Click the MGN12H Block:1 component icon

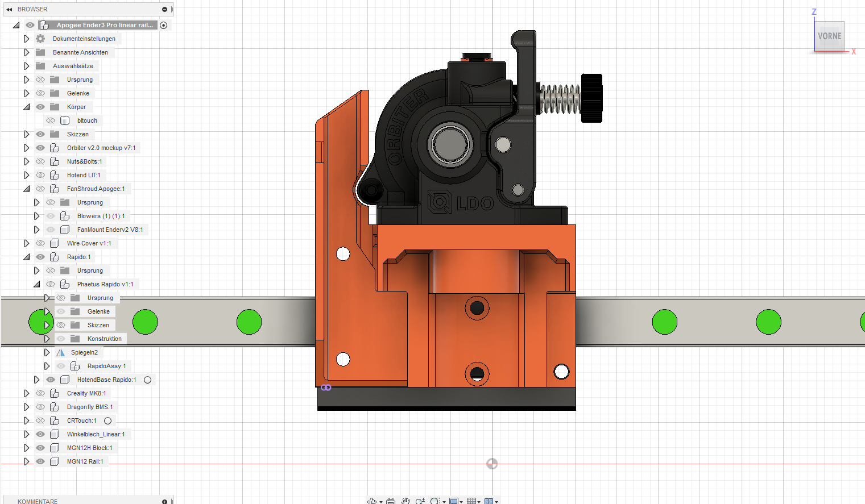coord(55,448)
